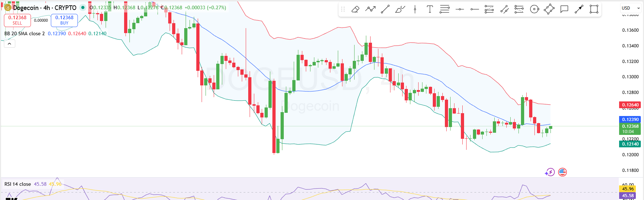This screenshot has width=644, height=200.
Task: Select the Polyline path tool
Action: pyautogui.click(x=370, y=9)
